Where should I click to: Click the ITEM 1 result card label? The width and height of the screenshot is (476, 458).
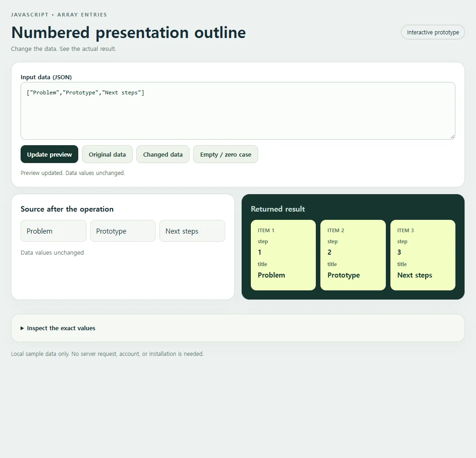click(266, 230)
